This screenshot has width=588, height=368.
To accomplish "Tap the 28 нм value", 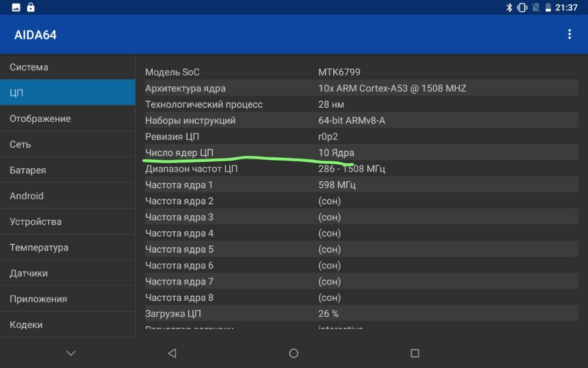I will click(331, 104).
